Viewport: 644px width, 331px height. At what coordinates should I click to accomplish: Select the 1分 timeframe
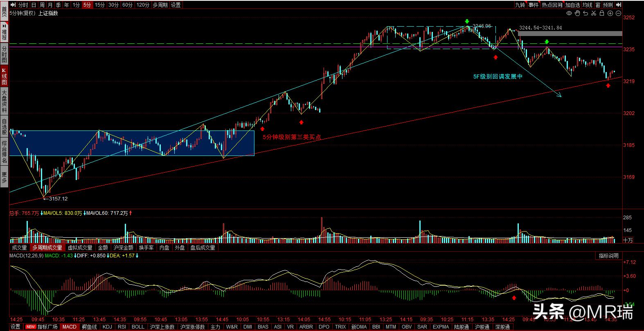76,5
